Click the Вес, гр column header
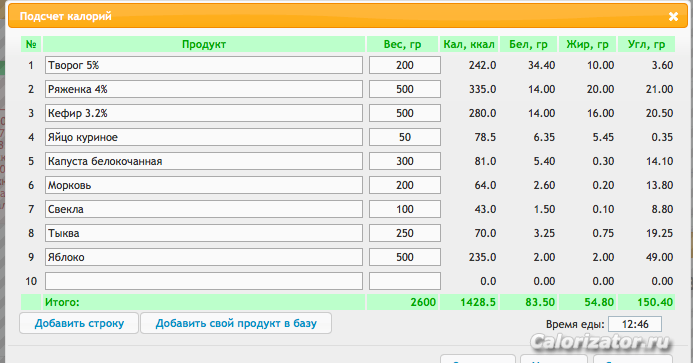Screen dimensions: 693x363 402,44
